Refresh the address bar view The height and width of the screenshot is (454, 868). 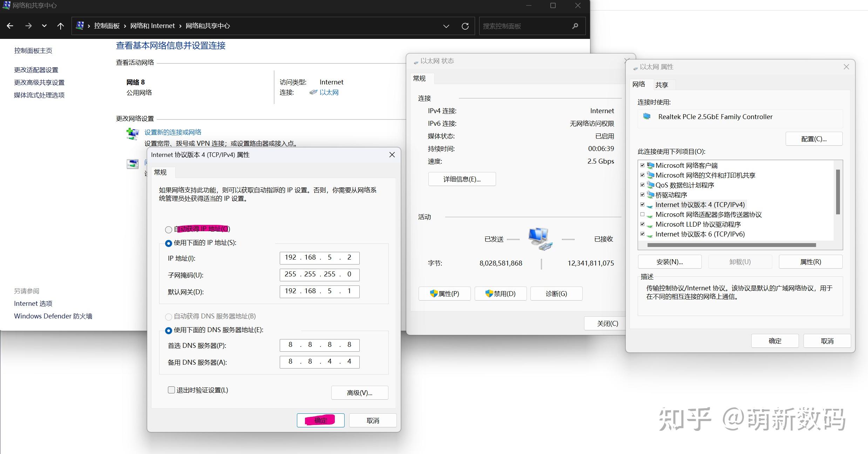pos(465,26)
